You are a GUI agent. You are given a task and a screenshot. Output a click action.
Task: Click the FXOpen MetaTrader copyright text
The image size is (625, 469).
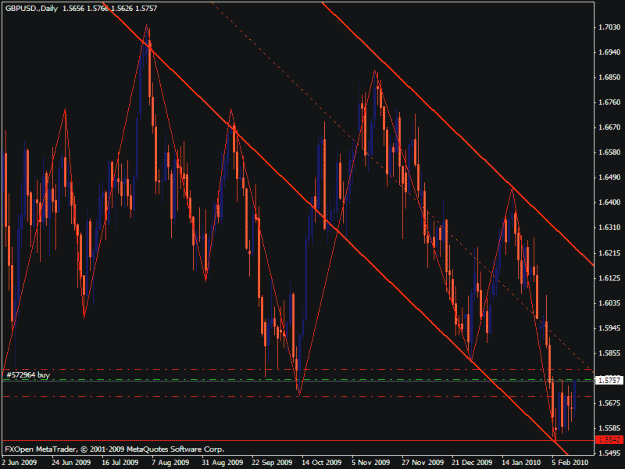point(114,449)
